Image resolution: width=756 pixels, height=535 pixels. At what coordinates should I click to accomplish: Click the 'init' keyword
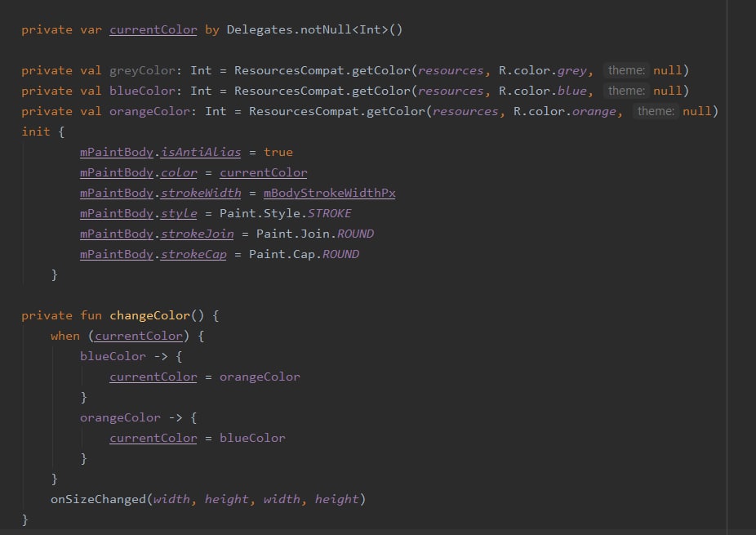pyautogui.click(x=36, y=132)
